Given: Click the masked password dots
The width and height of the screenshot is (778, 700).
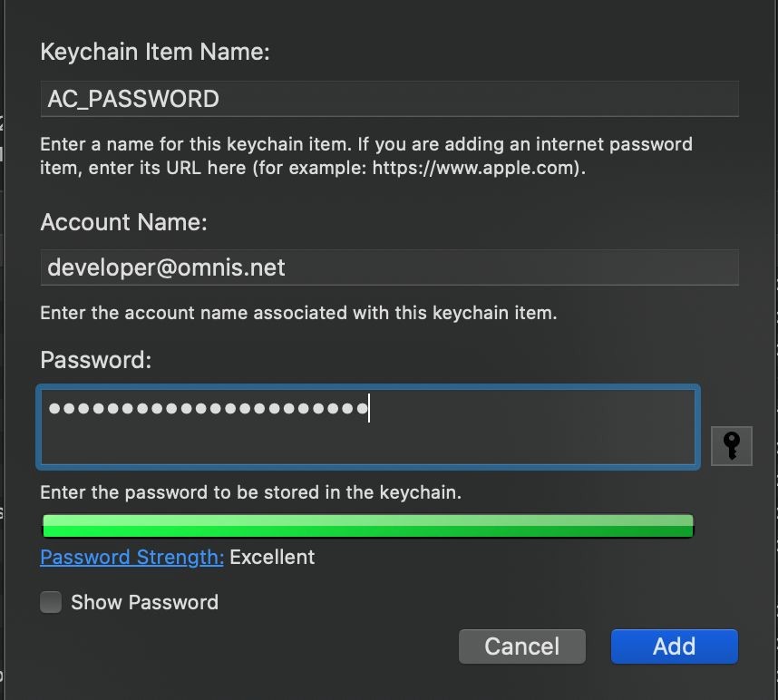Looking at the screenshot, I should tap(209, 408).
